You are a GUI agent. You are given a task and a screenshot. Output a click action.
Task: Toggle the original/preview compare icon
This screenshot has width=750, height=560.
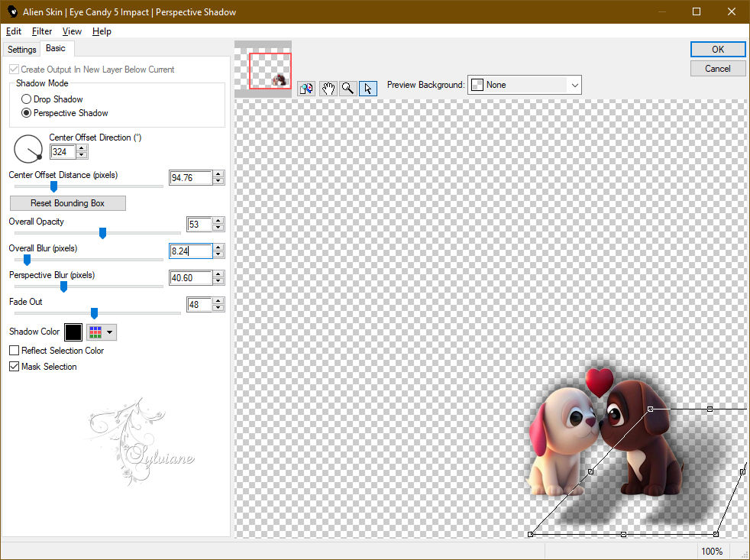[x=306, y=89]
